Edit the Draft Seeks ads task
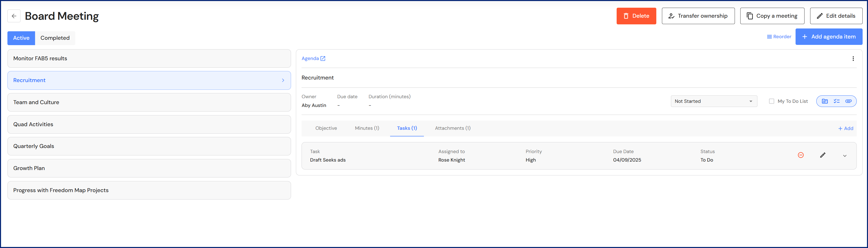The height and width of the screenshot is (248, 868). point(822,155)
